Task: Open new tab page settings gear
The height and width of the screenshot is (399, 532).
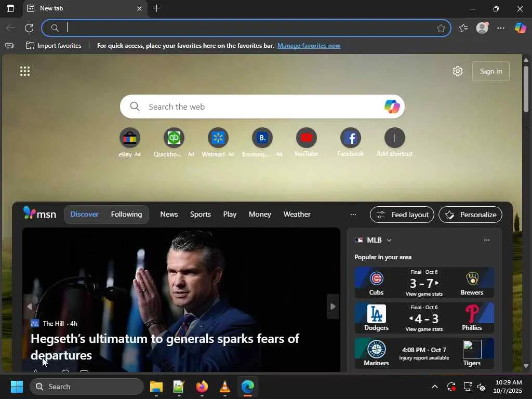Action: click(x=458, y=71)
